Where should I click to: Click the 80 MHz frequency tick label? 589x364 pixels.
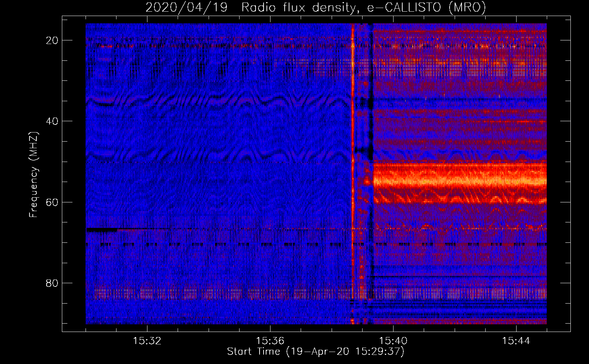[x=52, y=283]
